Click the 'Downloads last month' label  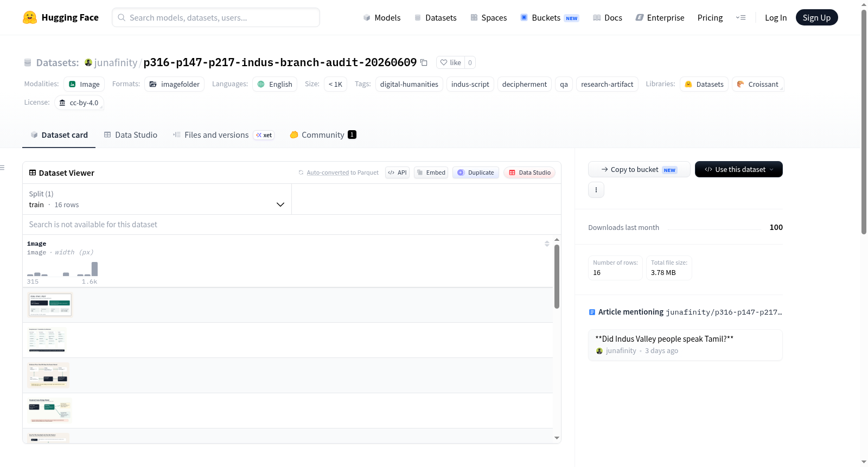click(623, 227)
